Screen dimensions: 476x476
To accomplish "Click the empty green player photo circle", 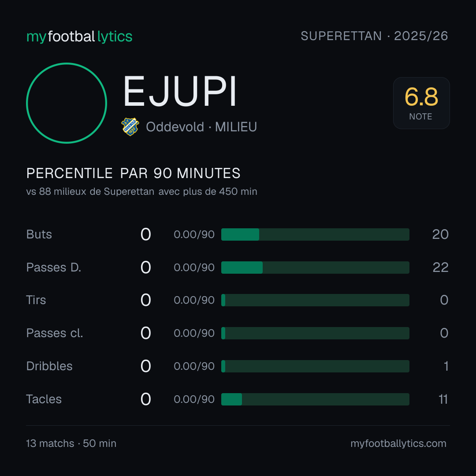I will click(67, 103).
